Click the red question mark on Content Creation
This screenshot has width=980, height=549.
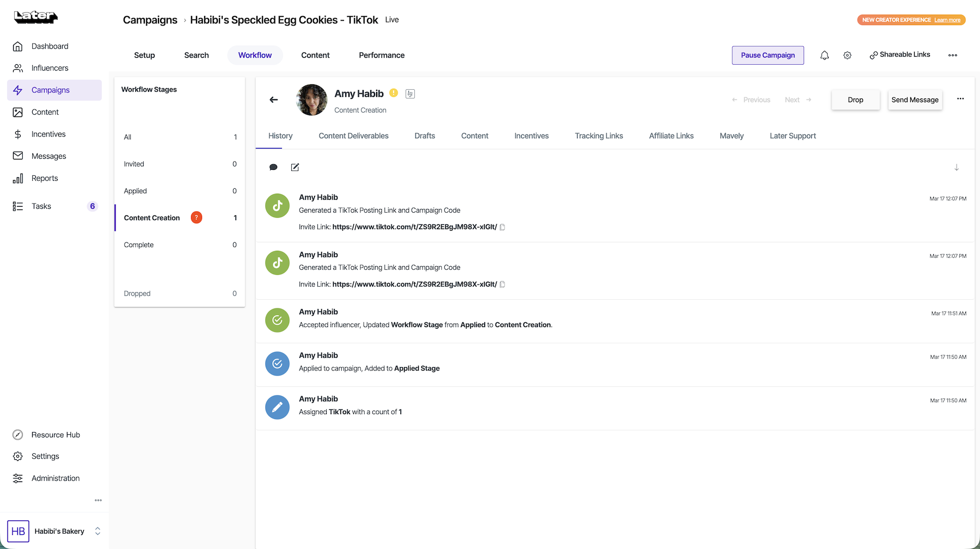[197, 218]
